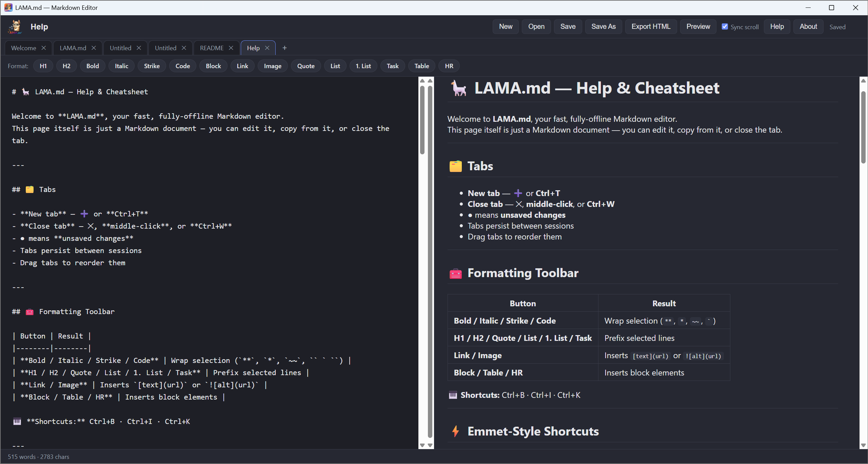Viewport: 868px width, 464px height.
Task: Close the second Untitled tab
Action: [184, 48]
